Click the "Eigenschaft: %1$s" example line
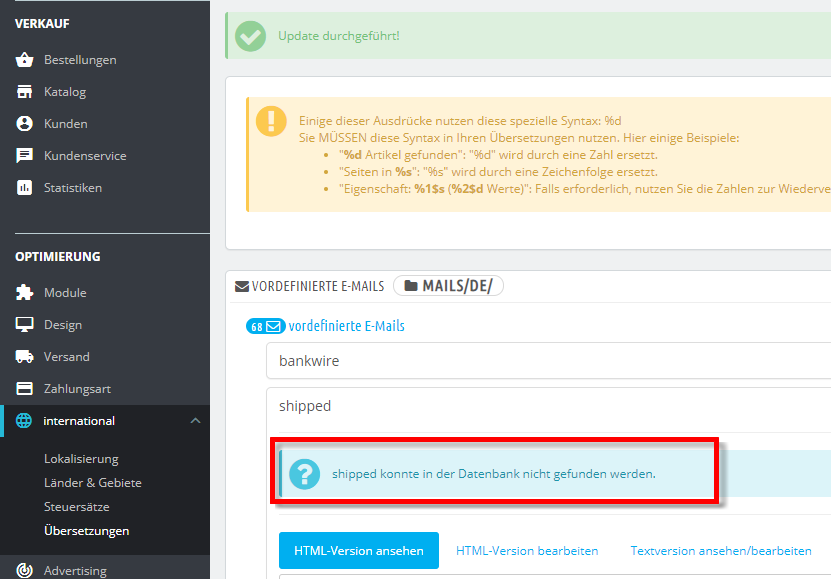The width and height of the screenshot is (831, 579). pos(585,189)
